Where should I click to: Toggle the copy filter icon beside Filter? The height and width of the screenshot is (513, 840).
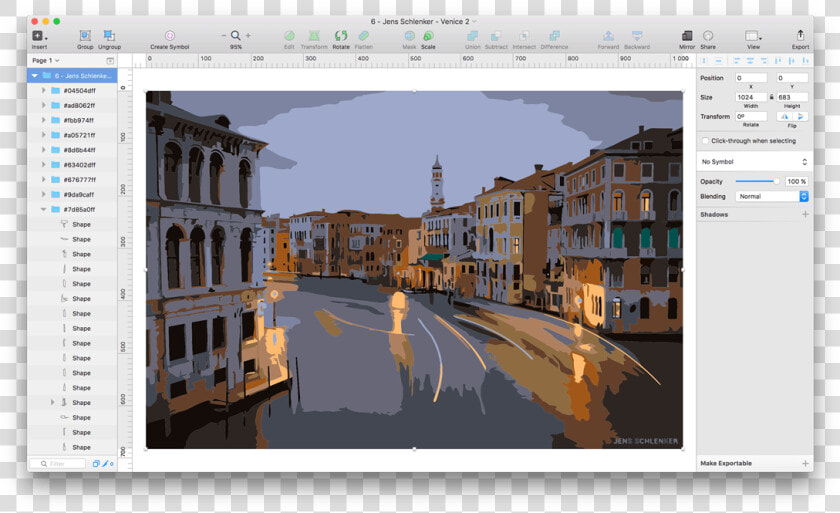point(96,464)
